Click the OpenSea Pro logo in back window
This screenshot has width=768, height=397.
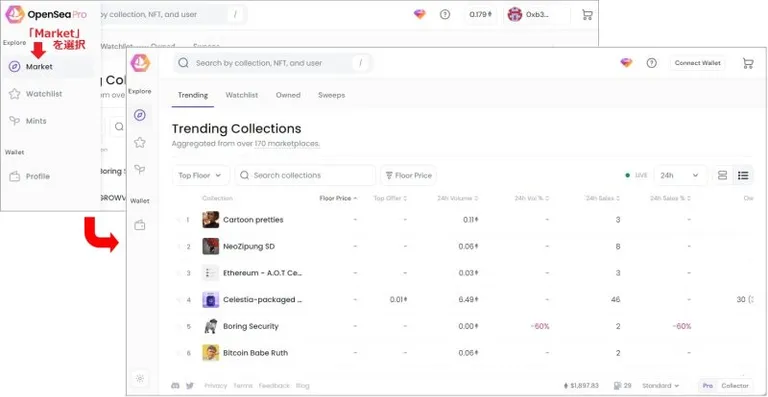click(15, 14)
